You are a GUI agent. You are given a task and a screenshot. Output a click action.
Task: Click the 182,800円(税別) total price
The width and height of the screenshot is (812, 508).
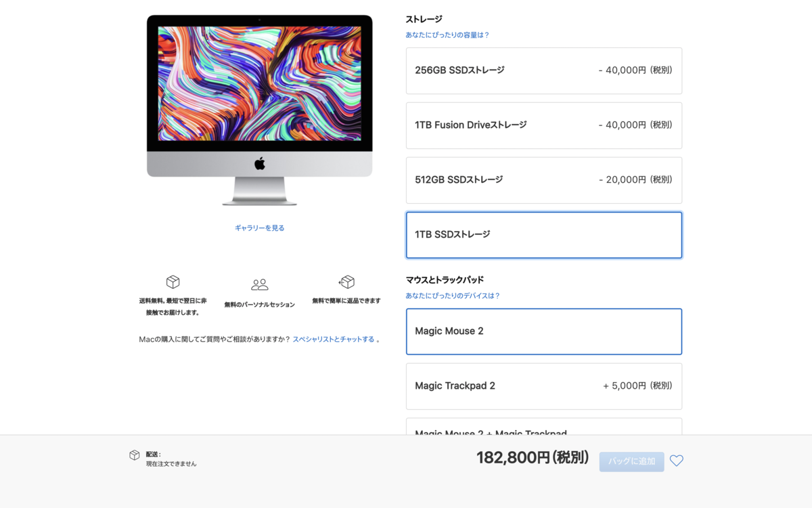pyautogui.click(x=533, y=458)
